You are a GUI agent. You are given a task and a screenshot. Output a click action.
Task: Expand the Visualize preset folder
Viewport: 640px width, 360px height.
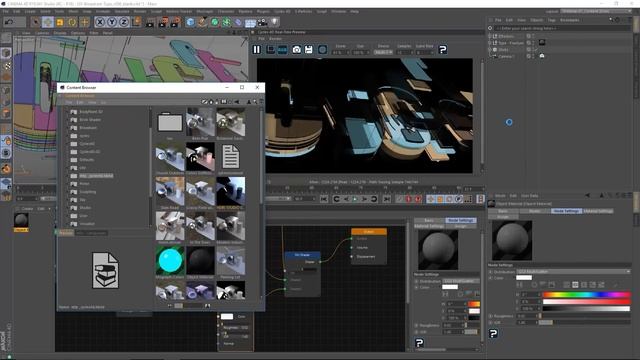(x=68, y=224)
